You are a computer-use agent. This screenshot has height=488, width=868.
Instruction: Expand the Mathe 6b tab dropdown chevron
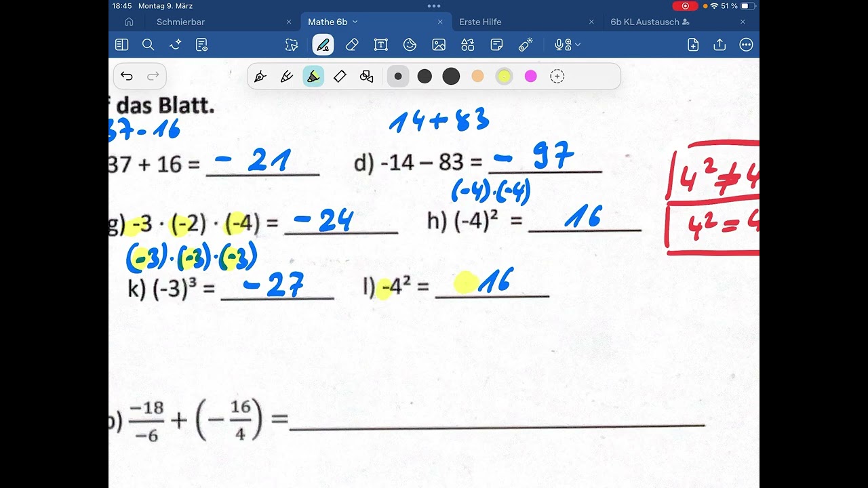(355, 22)
